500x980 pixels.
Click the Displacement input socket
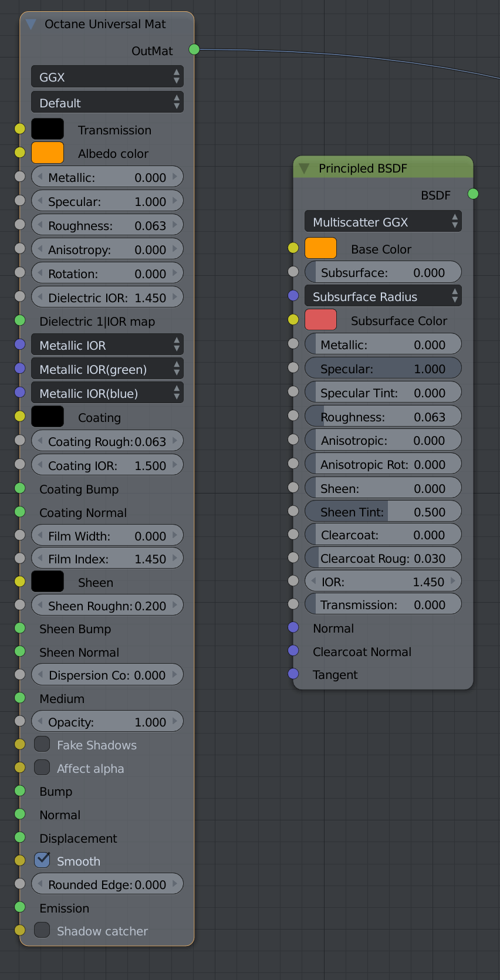click(20, 837)
